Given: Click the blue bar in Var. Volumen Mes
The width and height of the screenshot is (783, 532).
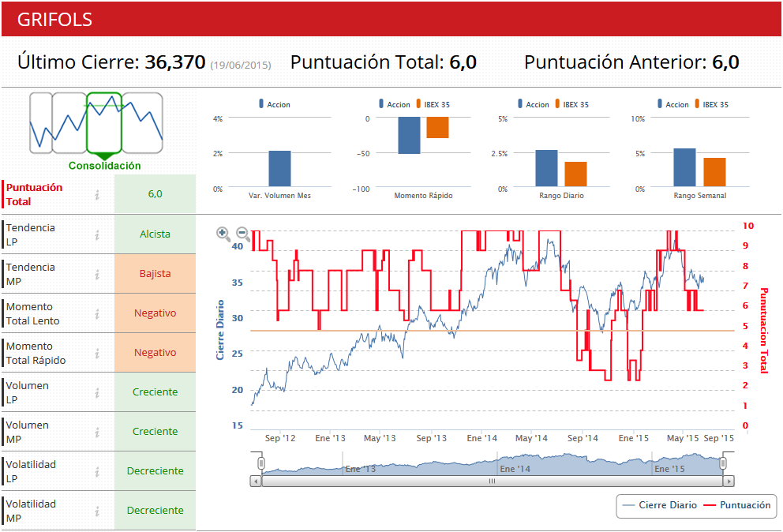Looking at the screenshot, I should (279, 169).
